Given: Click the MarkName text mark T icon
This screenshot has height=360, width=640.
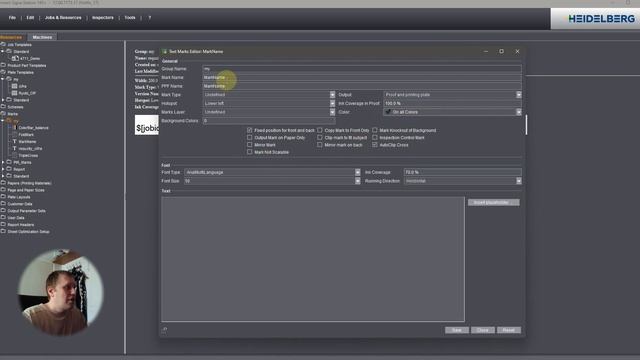Looking at the screenshot, I should tap(15, 141).
